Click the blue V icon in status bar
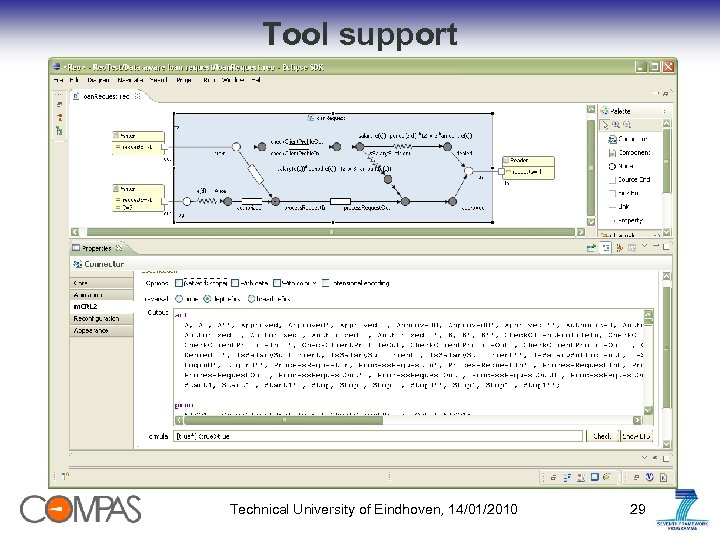Image resolution: width=720 pixels, height=540 pixels. click(649, 477)
